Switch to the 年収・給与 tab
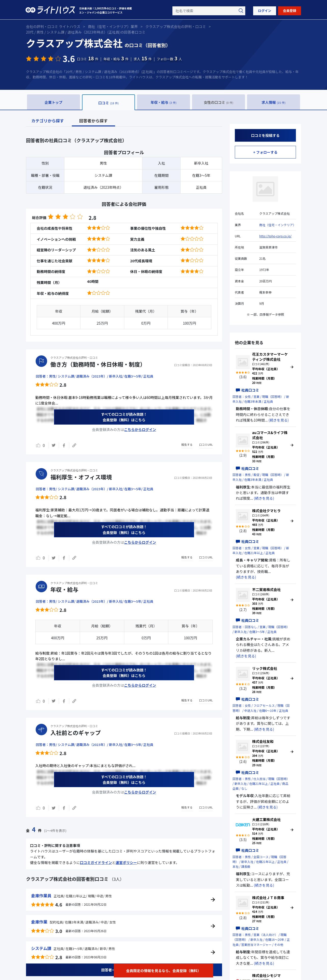 click(163, 102)
